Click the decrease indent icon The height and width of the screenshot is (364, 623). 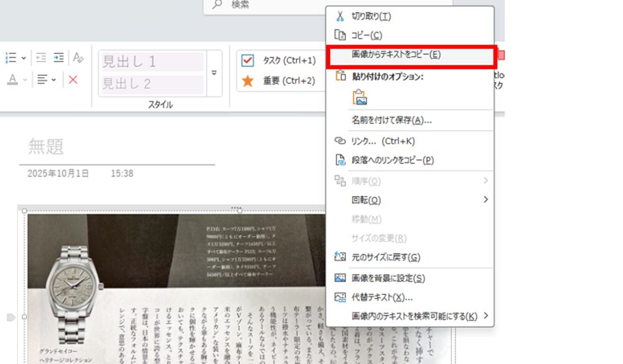tap(41, 57)
